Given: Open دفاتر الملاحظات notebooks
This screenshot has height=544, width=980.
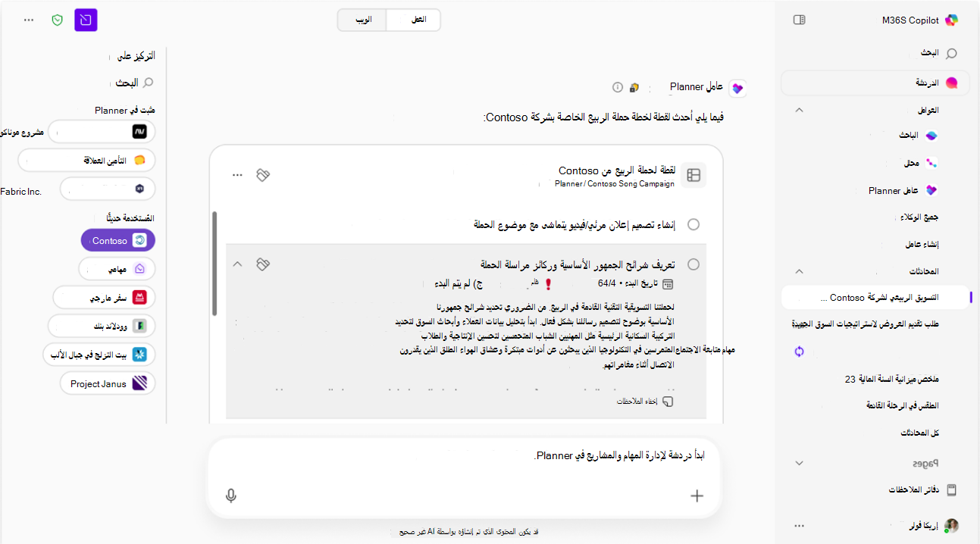Looking at the screenshot, I should coord(922,490).
